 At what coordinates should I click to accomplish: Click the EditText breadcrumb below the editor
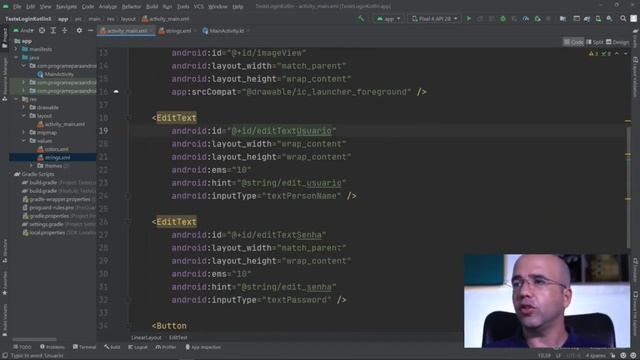[x=178, y=338]
